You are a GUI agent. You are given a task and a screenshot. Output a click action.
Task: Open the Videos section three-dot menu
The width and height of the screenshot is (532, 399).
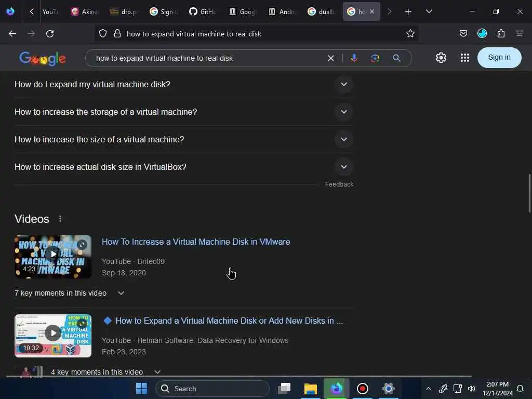pyautogui.click(x=60, y=219)
